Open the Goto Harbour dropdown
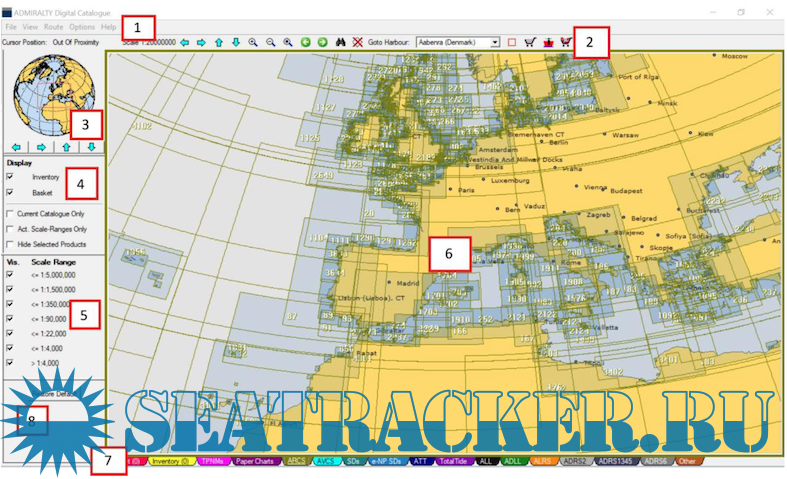Screen dimensions: 787x479 point(495,43)
